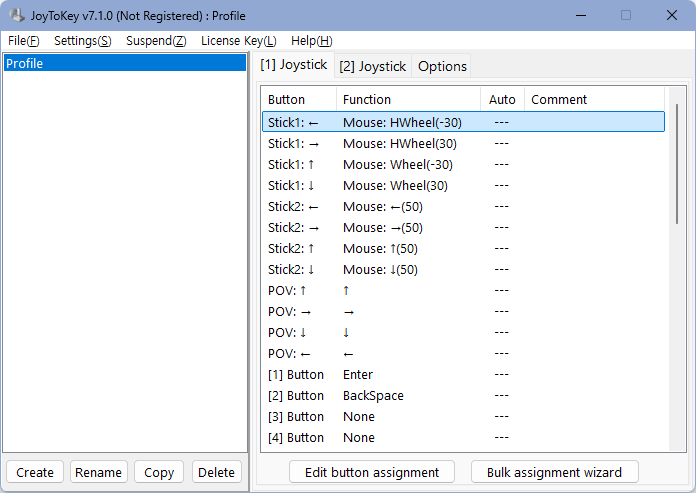The width and height of the screenshot is (696, 493).
Task: Click the Copy profile button
Action: 159,472
